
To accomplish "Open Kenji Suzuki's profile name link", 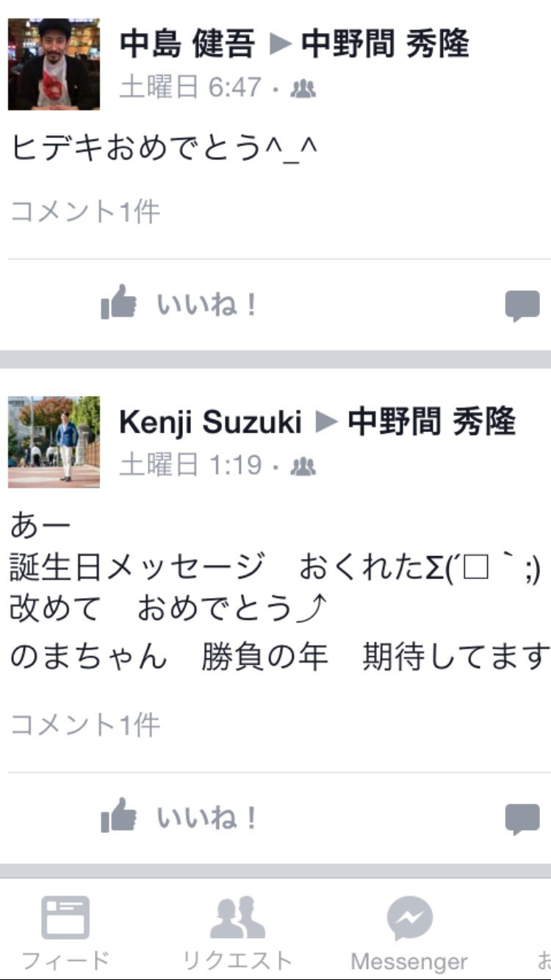I will tap(210, 422).
